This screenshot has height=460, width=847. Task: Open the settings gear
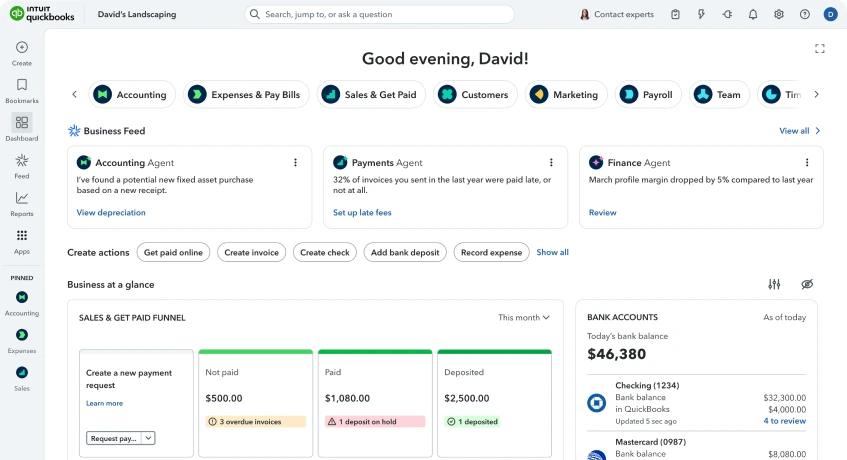coord(779,15)
